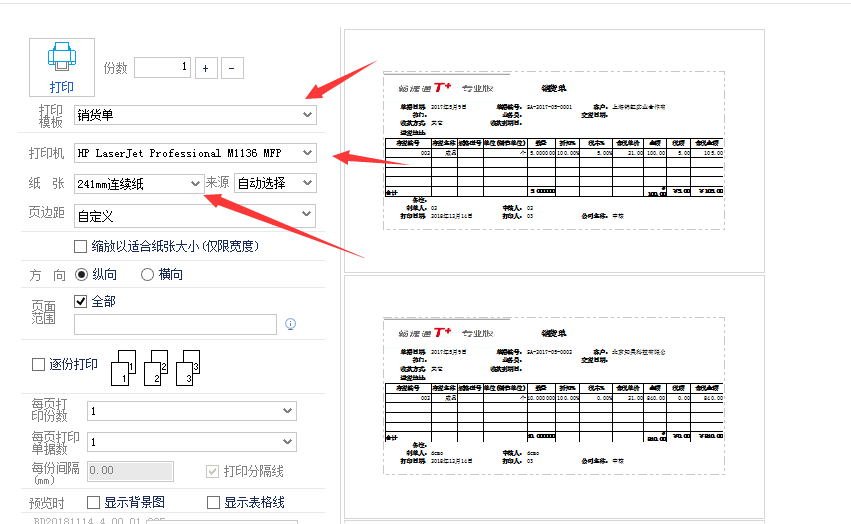Viewport: 851px width, 524px height.
Task: Increase copies with the plus button
Action: (205, 68)
